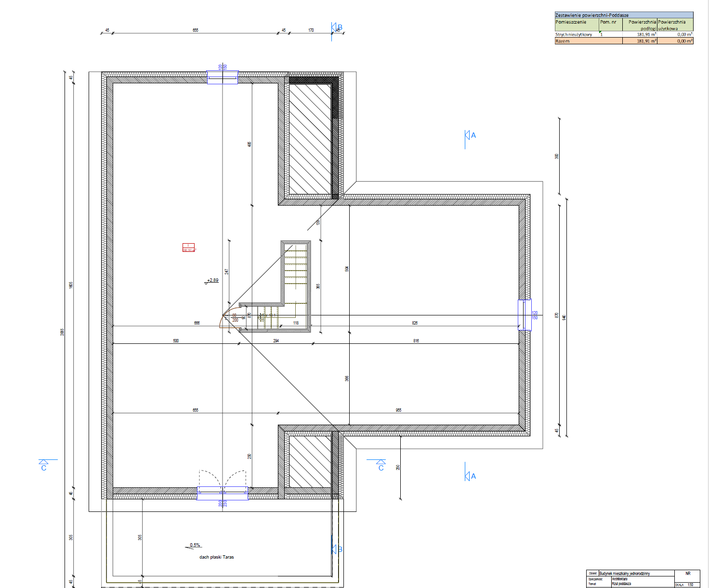Select the 0.5% roof slope arrow

(194, 546)
